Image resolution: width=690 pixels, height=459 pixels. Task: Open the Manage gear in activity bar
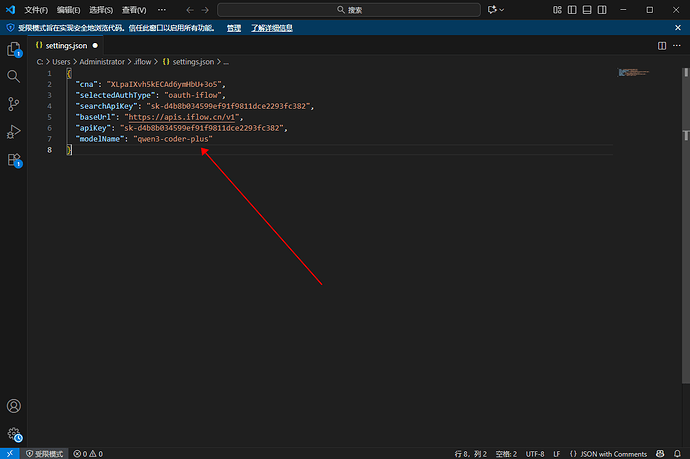pyautogui.click(x=14, y=434)
